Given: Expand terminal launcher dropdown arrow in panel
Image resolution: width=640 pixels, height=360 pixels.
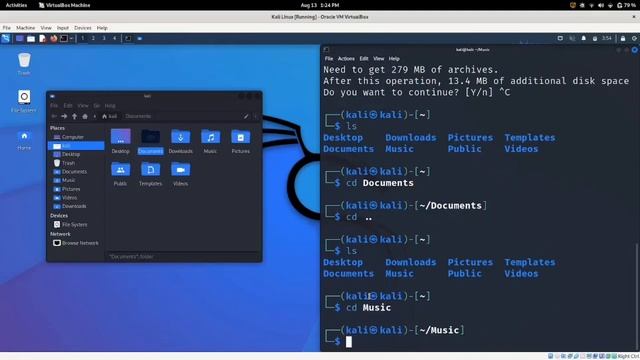Looking at the screenshot, I should [71, 38].
